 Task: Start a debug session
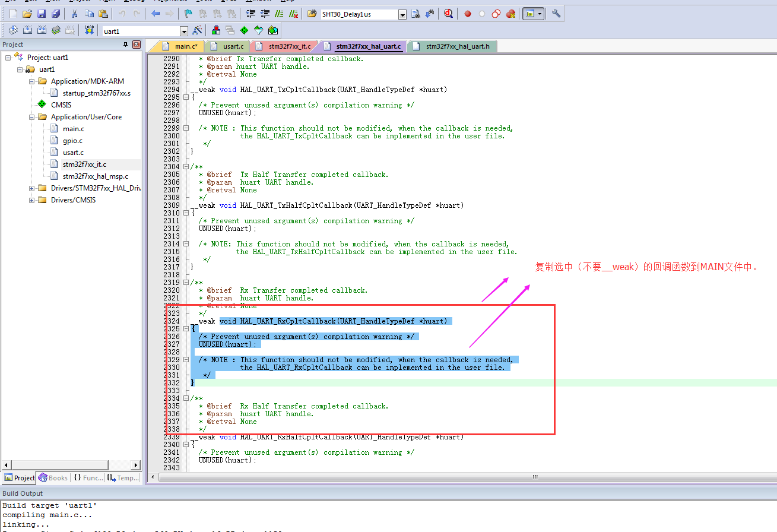click(x=448, y=14)
